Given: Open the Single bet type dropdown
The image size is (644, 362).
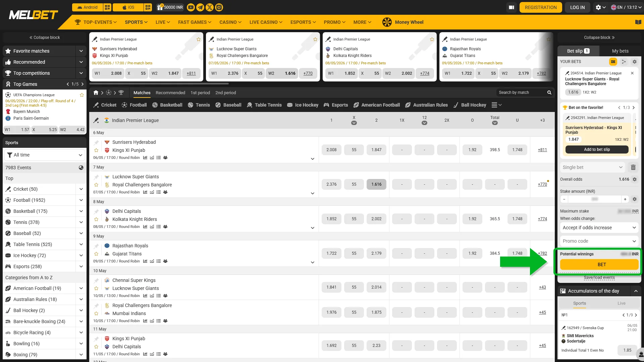Looking at the screenshot, I should point(592,167).
